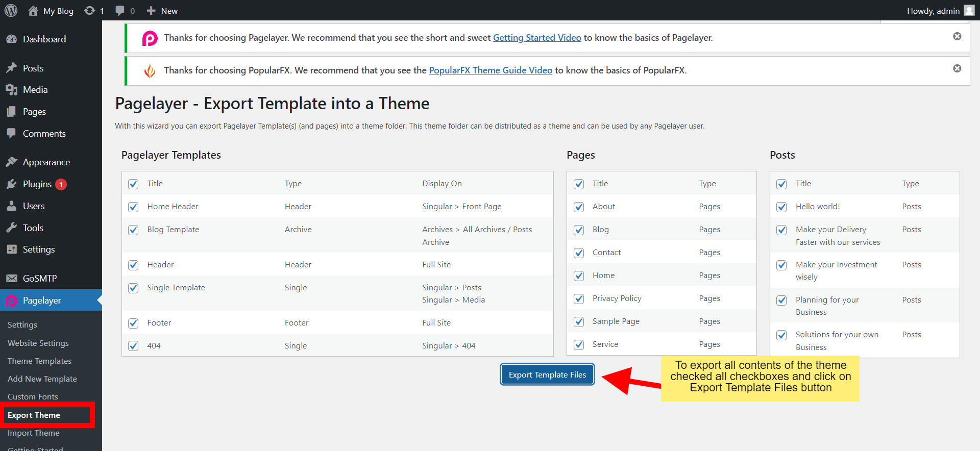Uncheck the Contact page checkbox

point(579,253)
